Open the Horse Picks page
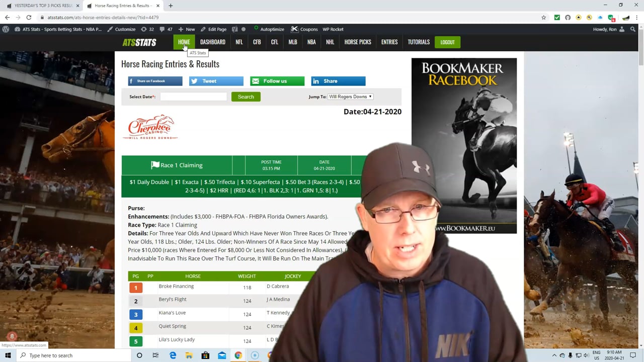Screen dimensions: 644x362 click(358, 42)
